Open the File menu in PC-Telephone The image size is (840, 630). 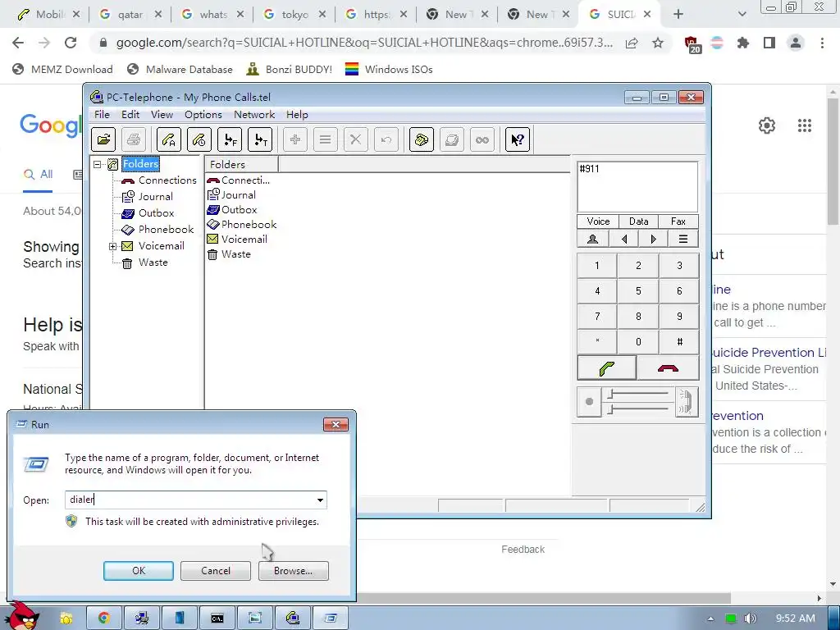click(x=102, y=115)
